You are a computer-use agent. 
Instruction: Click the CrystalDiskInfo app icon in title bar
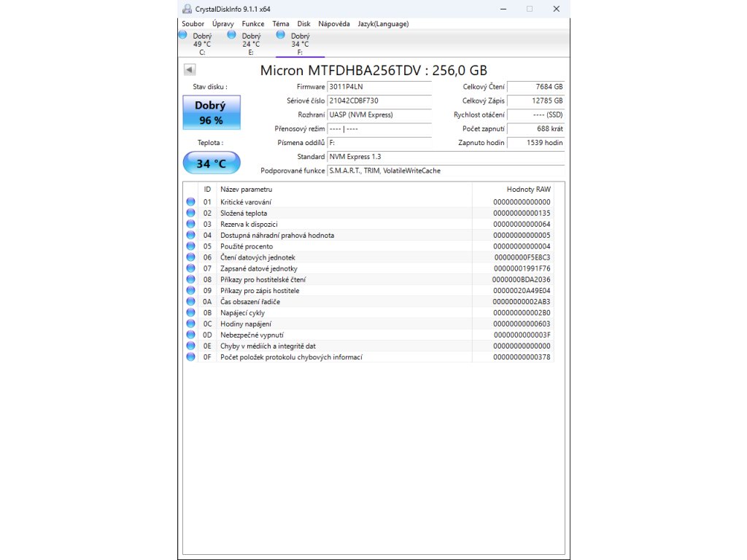click(187, 9)
